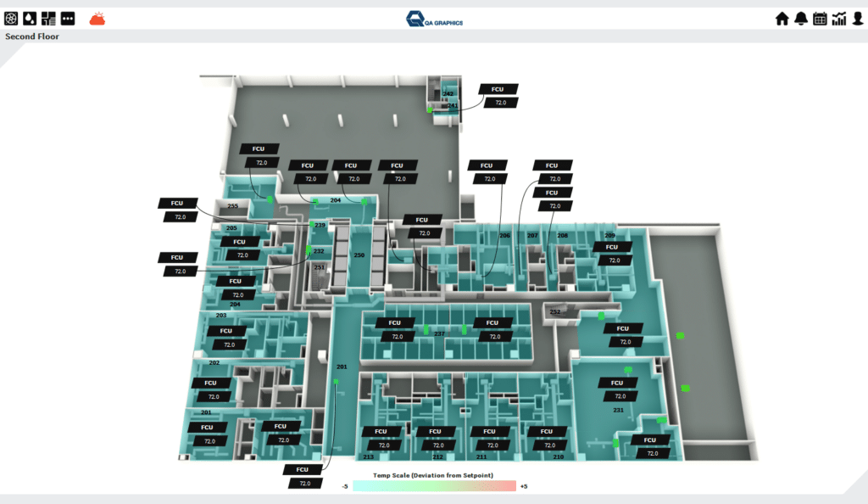The image size is (868, 504).
Task: Open the water droplets plumbing icon
Action: point(30,19)
